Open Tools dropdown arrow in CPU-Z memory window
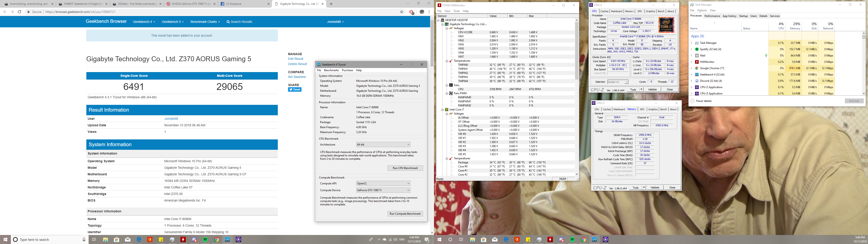 [x=644, y=187]
